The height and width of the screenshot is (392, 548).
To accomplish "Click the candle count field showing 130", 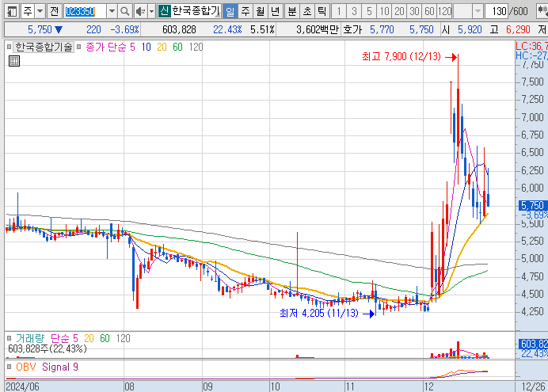I will coord(497,12).
